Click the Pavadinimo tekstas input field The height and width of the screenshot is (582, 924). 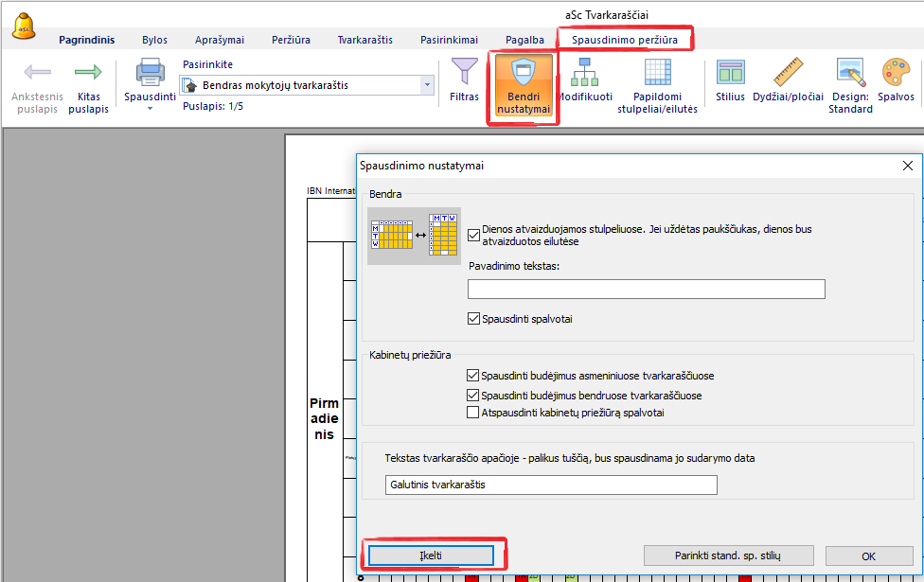click(x=646, y=290)
